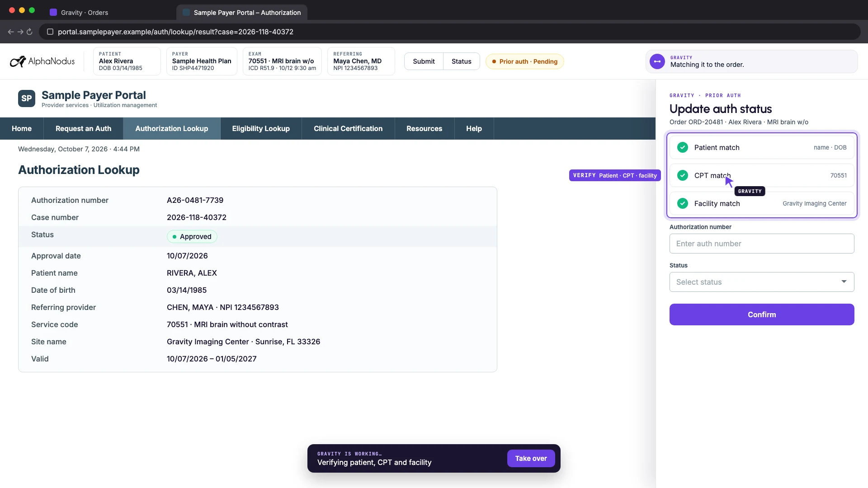This screenshot has height=488, width=868.
Task: Click the Take over button
Action: pos(531,458)
